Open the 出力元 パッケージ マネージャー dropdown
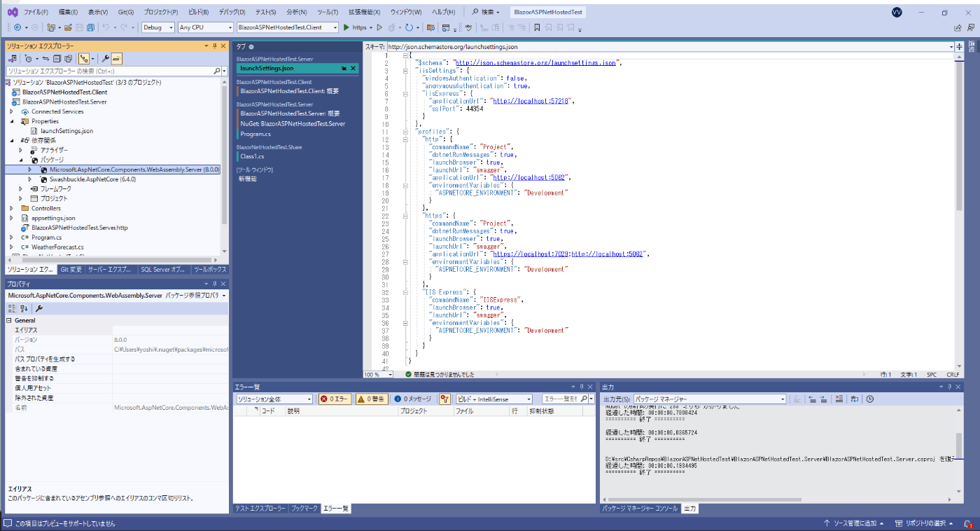980x531 pixels. coord(710,399)
